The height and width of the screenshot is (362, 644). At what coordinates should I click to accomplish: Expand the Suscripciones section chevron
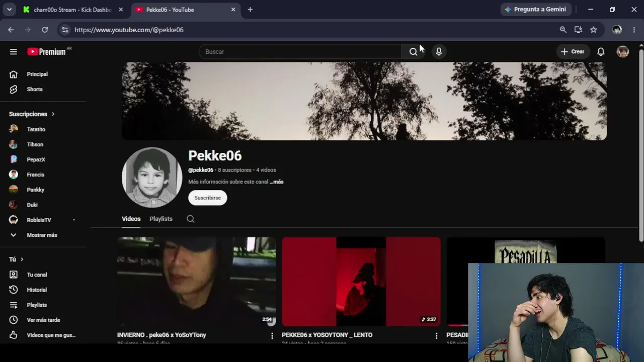[x=53, y=114]
